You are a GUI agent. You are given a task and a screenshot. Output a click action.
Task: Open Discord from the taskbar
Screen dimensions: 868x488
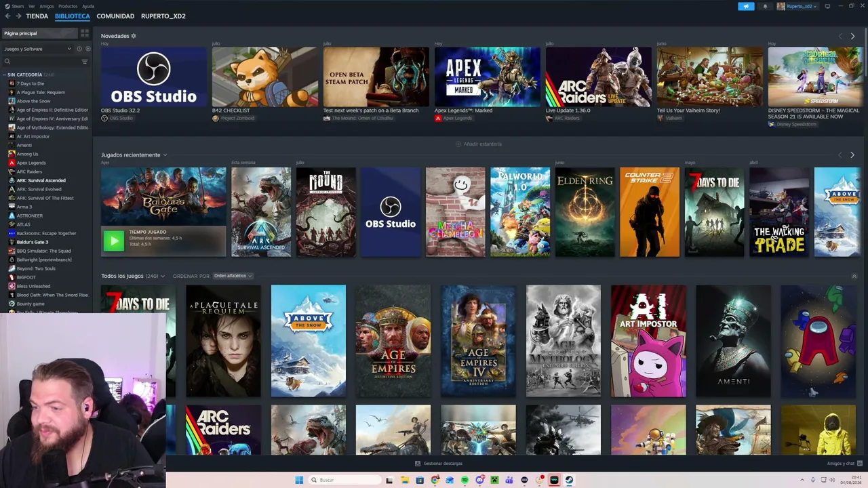pos(479,480)
